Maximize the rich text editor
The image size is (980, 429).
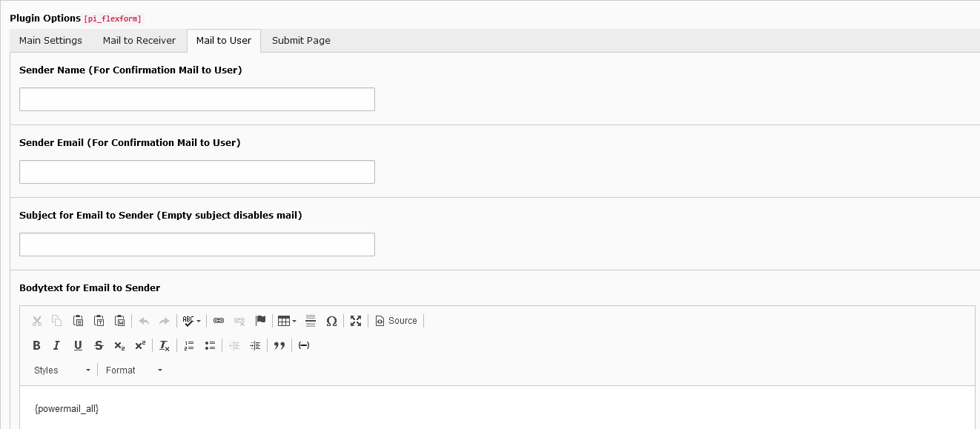(356, 321)
